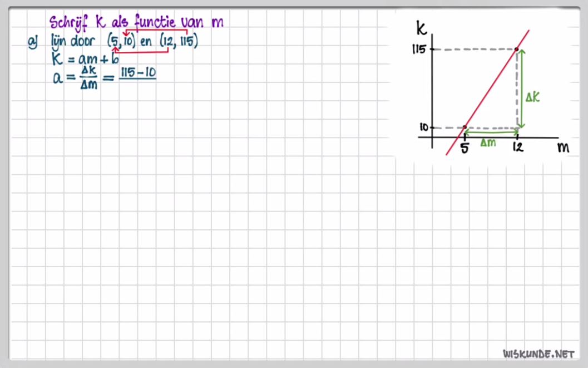588x368 pixels.
Task: Click the 115 tick label on the vertical axis
Action: pos(419,50)
